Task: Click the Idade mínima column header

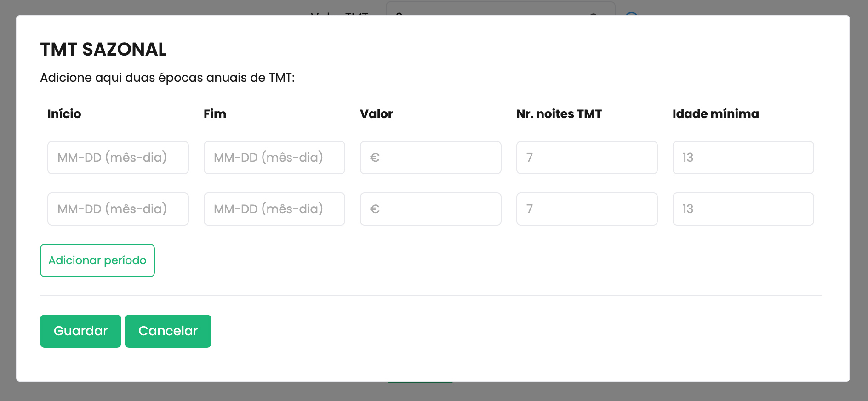Action: click(716, 114)
